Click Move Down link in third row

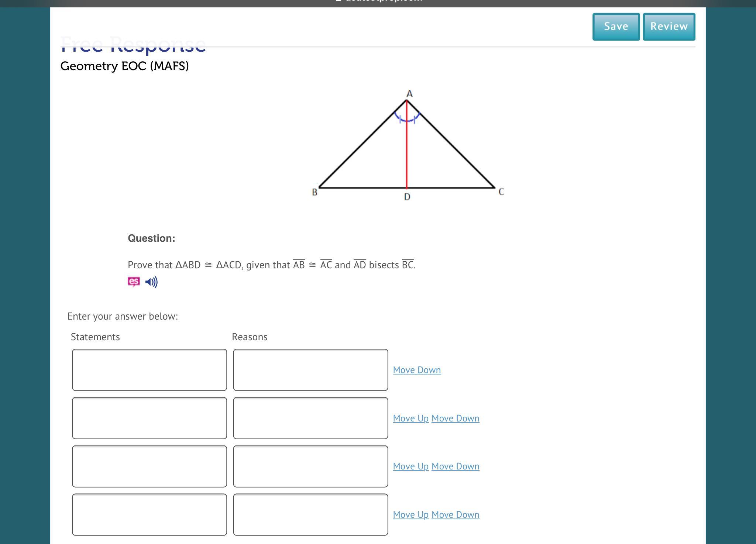point(455,466)
